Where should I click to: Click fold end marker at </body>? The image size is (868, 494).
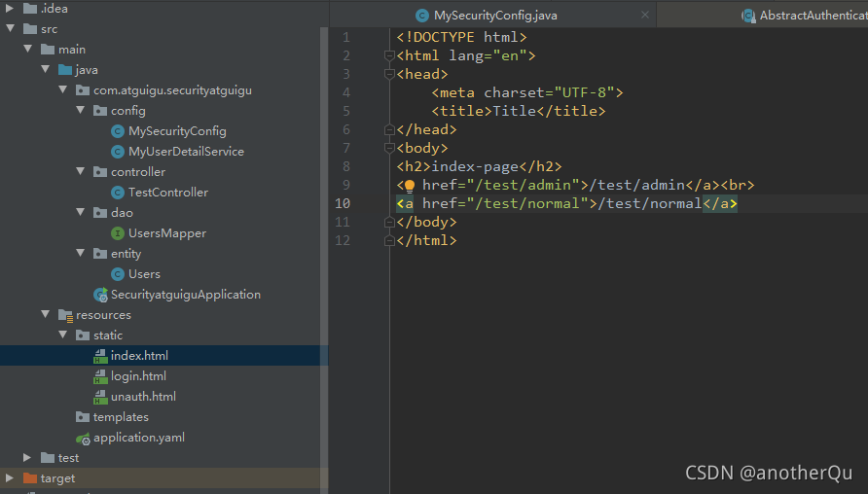click(389, 222)
